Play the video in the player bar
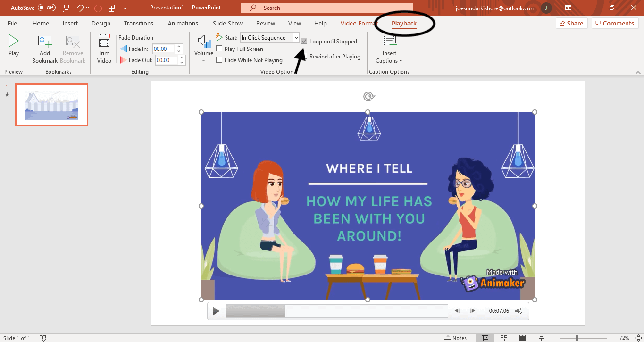 216,311
